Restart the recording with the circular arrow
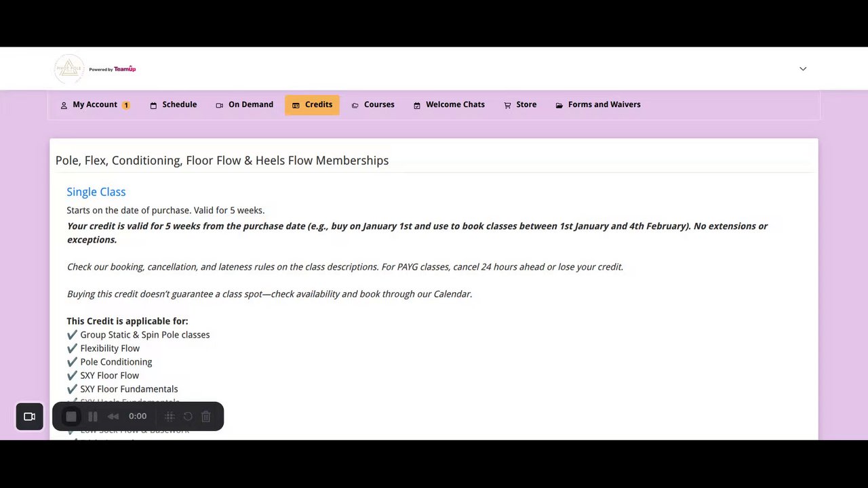The width and height of the screenshot is (868, 488). coord(188,416)
